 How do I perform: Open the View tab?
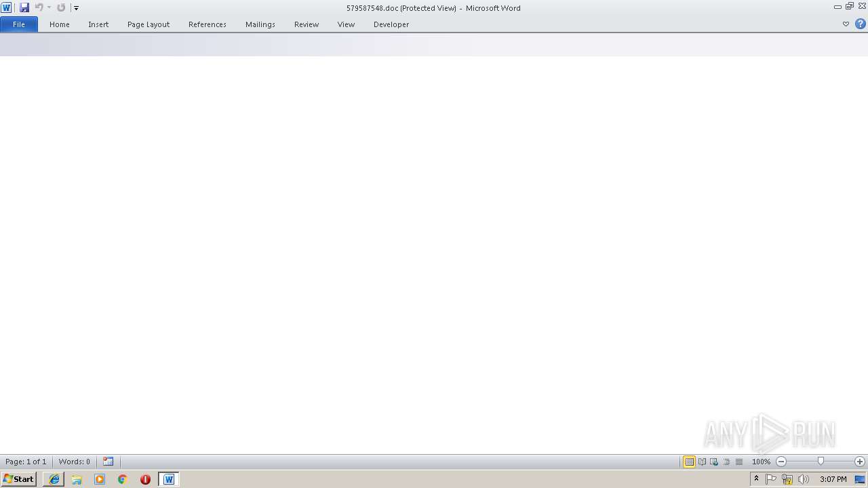(346, 24)
